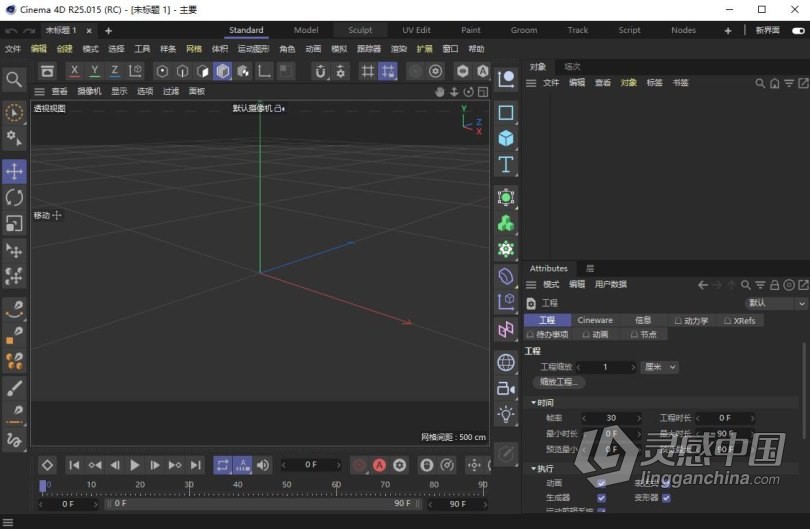Go to the end of animation
The height and width of the screenshot is (529, 810).
click(x=195, y=465)
